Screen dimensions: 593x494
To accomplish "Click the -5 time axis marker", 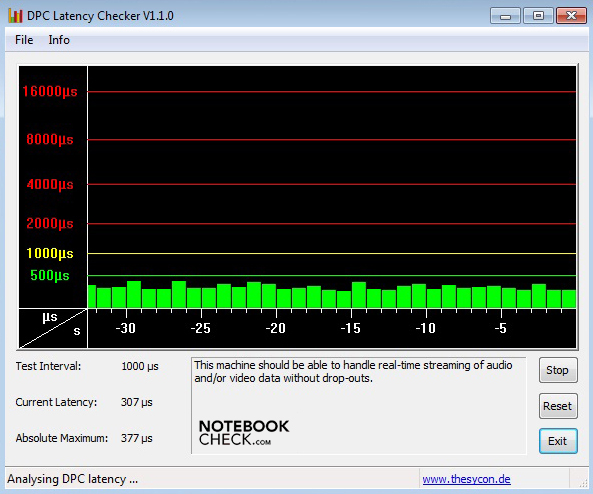I will (500, 328).
